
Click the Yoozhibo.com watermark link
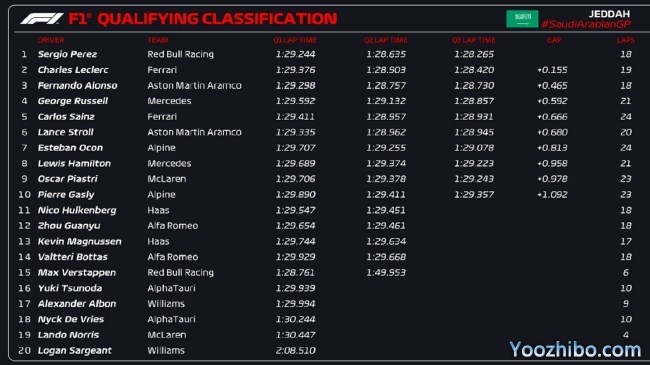coord(575,350)
